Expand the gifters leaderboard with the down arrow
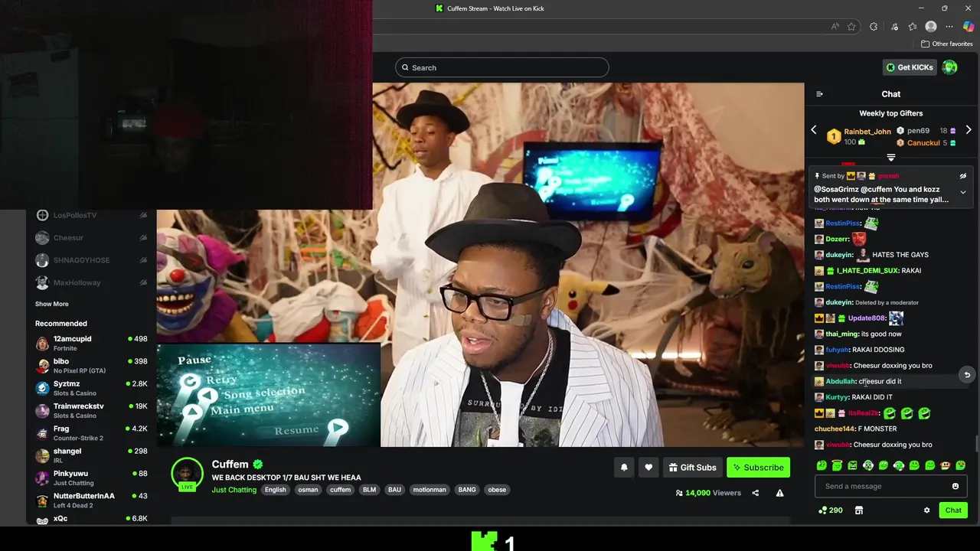Viewport: 980px width, 551px height. point(891,158)
